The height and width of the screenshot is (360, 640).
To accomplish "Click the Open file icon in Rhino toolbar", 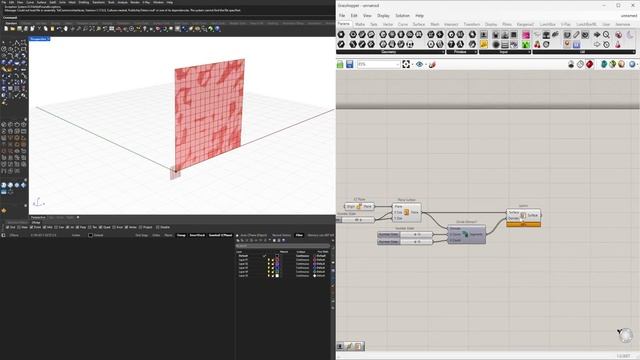I will pyautogui.click(x=13, y=29).
